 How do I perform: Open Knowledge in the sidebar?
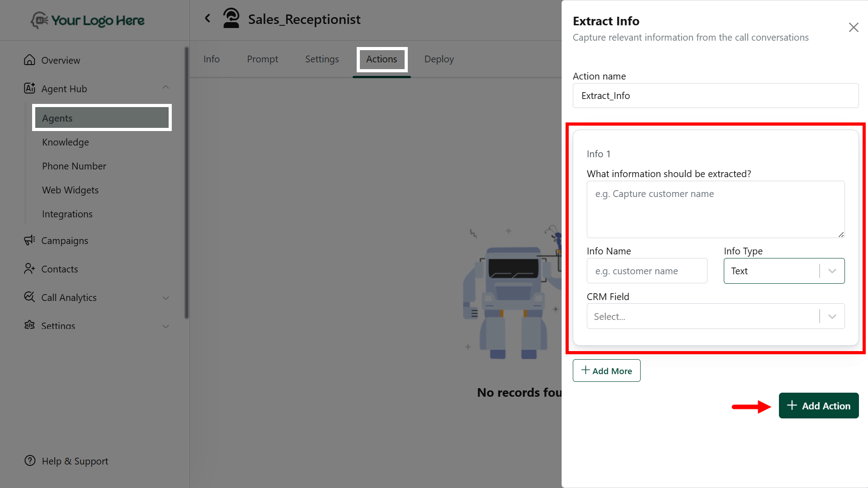[66, 142]
